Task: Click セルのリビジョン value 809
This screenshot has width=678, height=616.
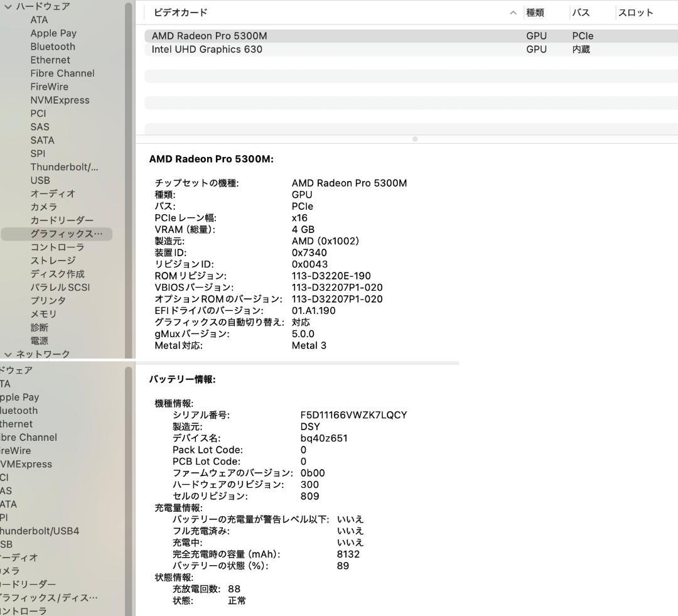Action: 309,496
